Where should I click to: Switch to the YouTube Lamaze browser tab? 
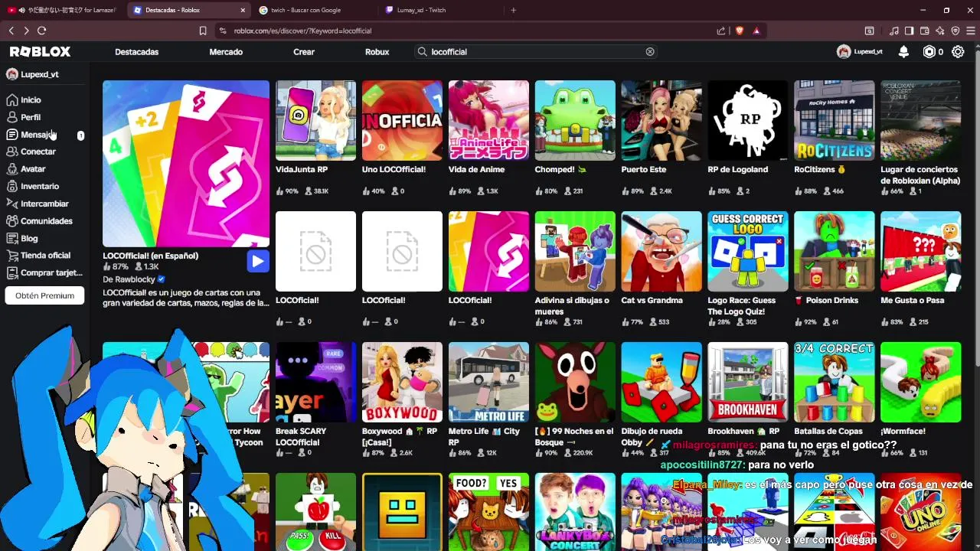61,10
